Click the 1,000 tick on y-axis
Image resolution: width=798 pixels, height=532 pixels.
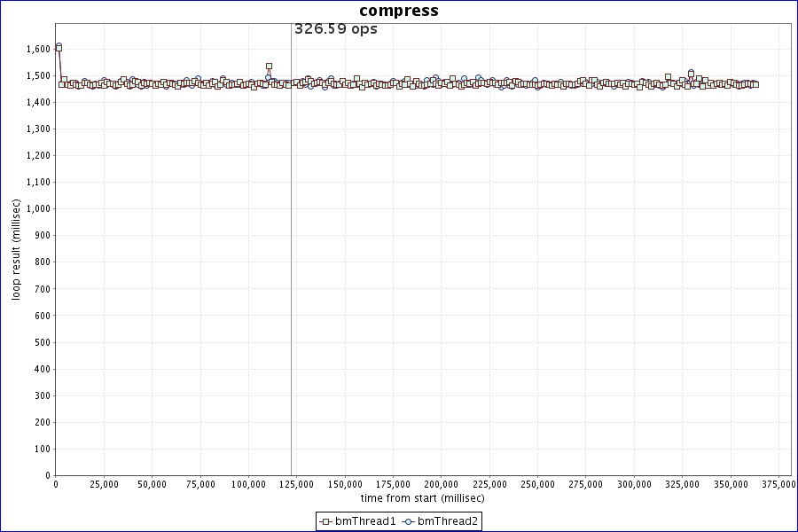[37, 208]
